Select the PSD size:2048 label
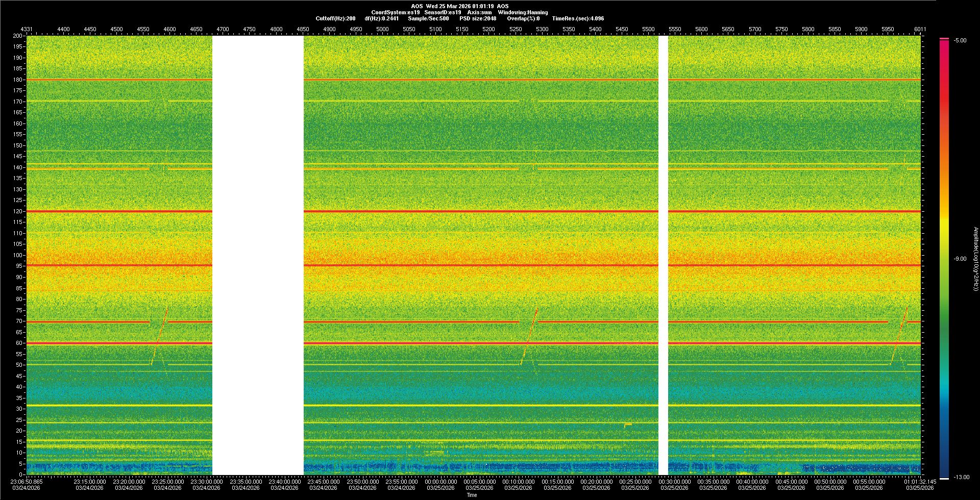This screenshot has height=500, width=980. point(477,18)
